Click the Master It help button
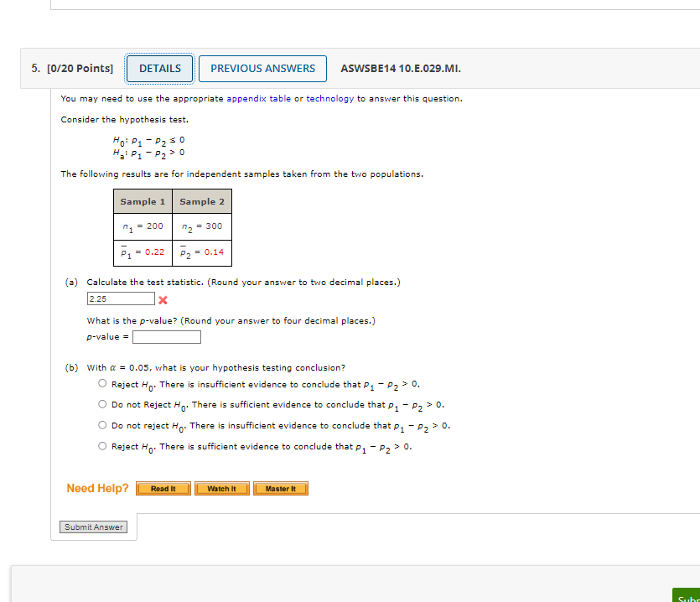This screenshot has height=602, width=700. [x=281, y=489]
